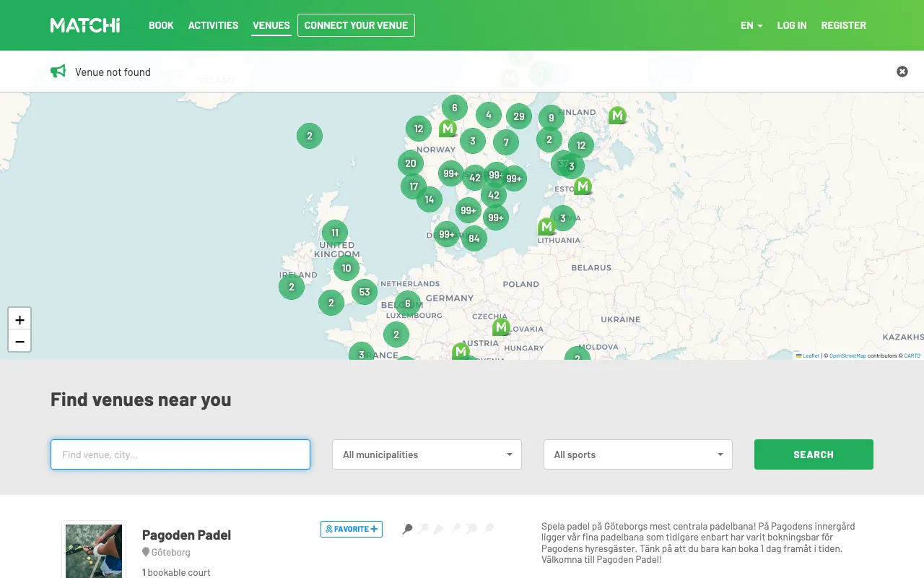
Task: Click the MATCHi logo
Action: coord(85,25)
